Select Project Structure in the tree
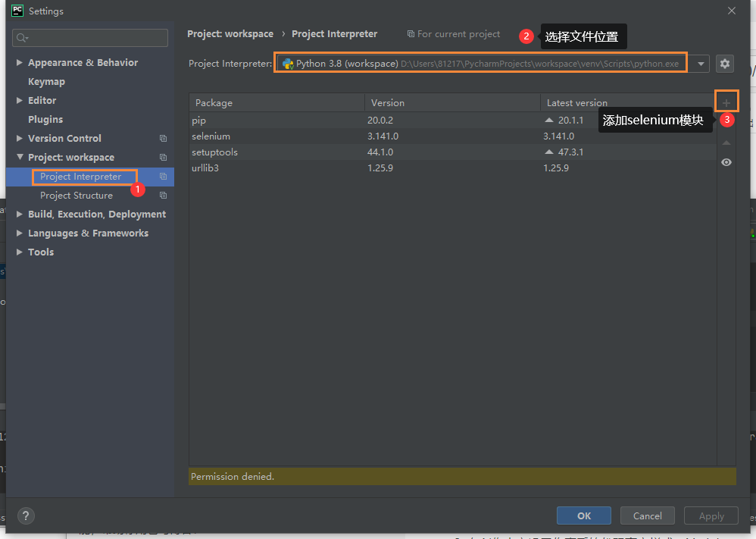Image resolution: width=756 pixels, height=539 pixels. point(77,196)
